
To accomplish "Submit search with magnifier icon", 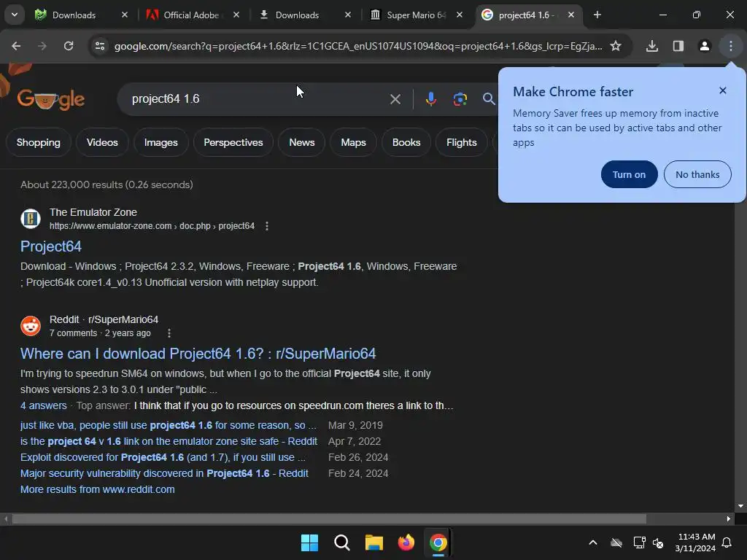I will (x=488, y=99).
